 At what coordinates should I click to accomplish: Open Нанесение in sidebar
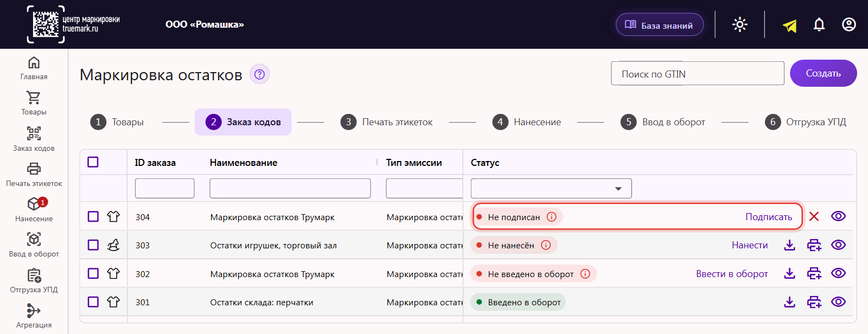pos(34,210)
